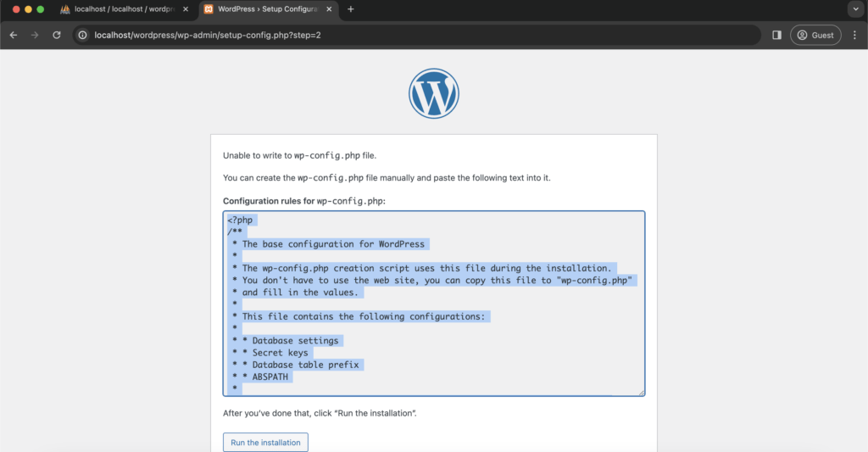Open the Chrome three-dot menu

[x=854, y=35]
